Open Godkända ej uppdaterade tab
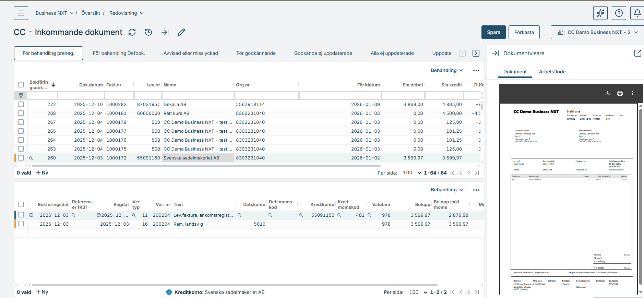Screen dimensions: 644x298 click(323, 53)
